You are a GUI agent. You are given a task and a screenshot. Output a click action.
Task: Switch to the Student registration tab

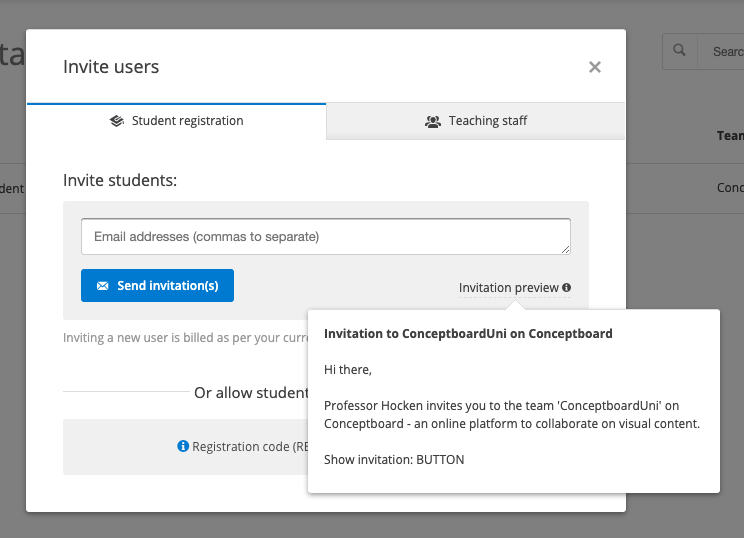click(x=176, y=121)
